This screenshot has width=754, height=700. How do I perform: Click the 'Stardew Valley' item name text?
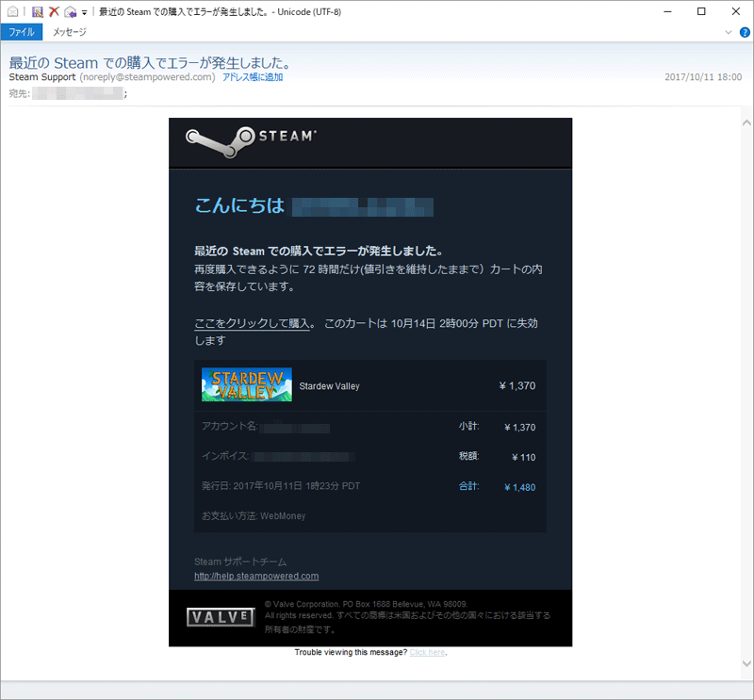pos(329,386)
